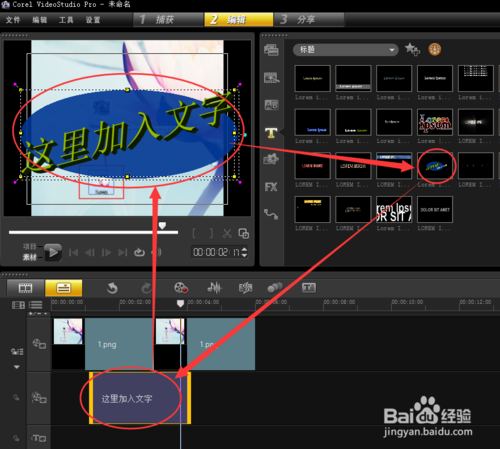This screenshot has height=449, width=500.
Task: Select the 这里加入文字 clip on overlay track
Action: click(140, 398)
